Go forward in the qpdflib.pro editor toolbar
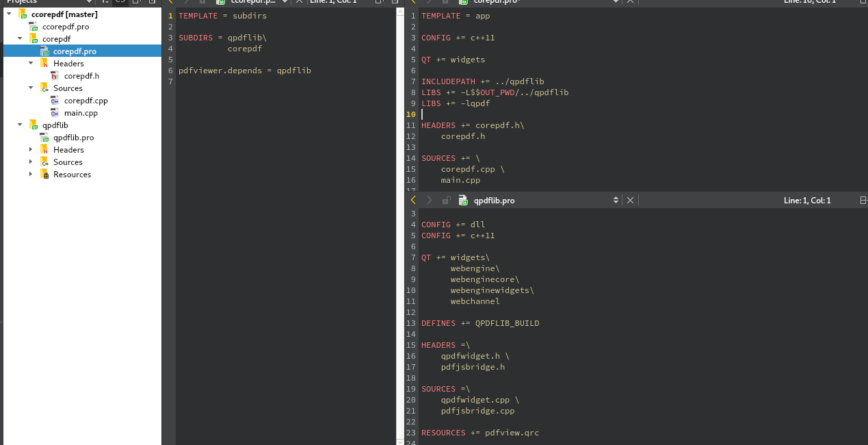This screenshot has width=868, height=445. click(x=430, y=201)
